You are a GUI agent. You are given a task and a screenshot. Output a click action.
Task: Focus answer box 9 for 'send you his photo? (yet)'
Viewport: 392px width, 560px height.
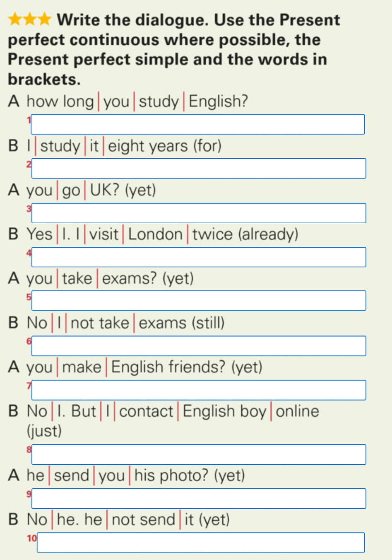[x=199, y=499]
